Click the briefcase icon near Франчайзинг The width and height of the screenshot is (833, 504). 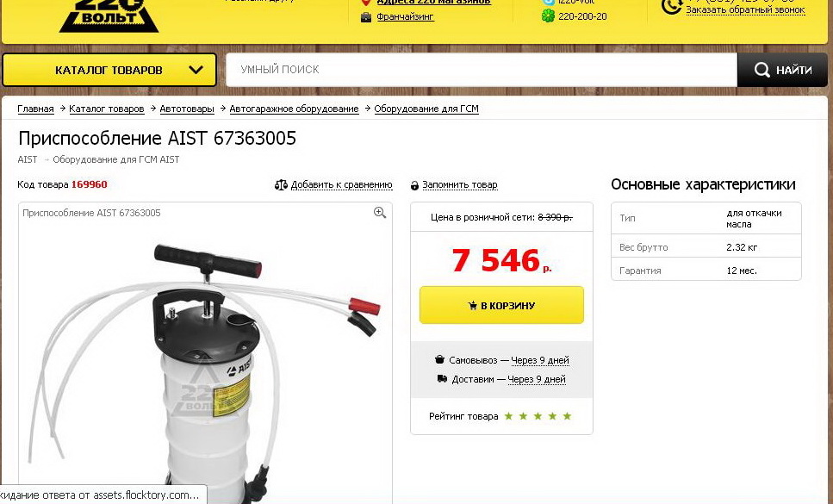[x=365, y=17]
